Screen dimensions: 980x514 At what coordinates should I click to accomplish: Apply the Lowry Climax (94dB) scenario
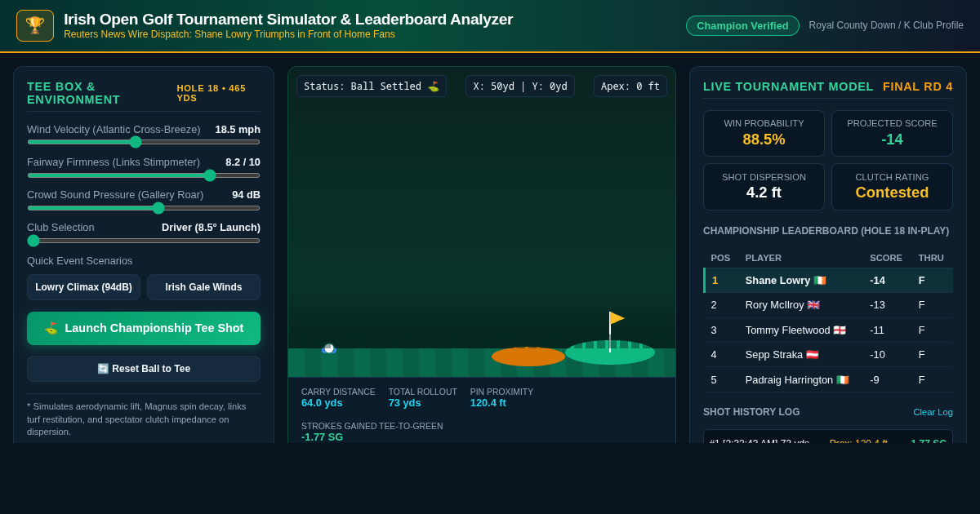click(x=83, y=287)
